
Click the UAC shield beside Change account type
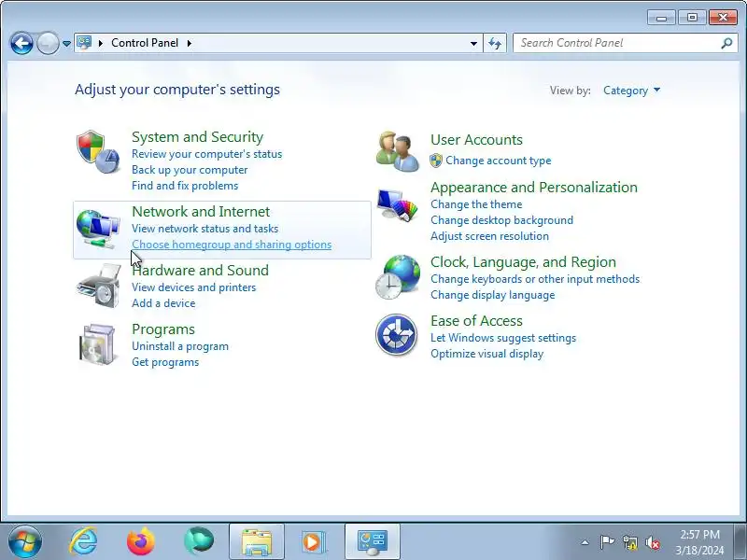click(435, 161)
